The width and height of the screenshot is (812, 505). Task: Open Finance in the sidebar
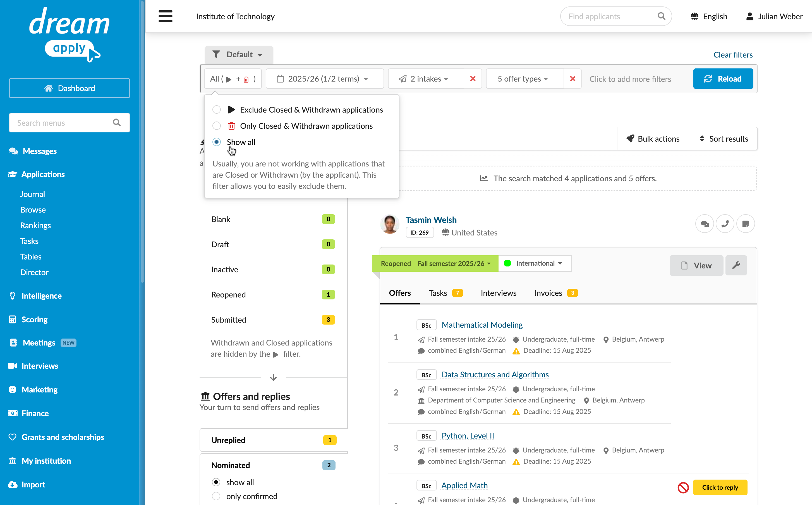[x=35, y=413]
